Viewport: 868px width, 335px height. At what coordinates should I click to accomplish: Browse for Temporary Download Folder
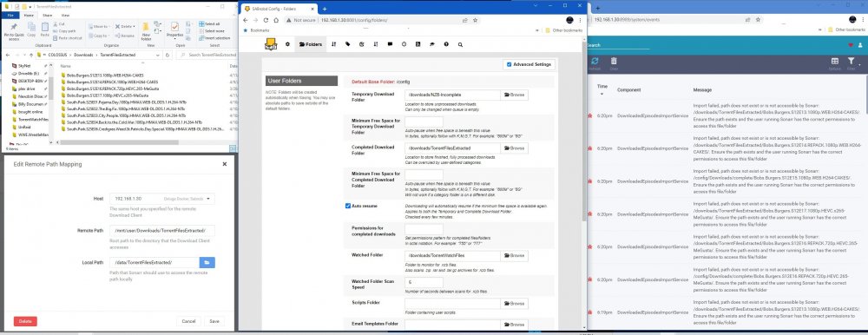[514, 95]
